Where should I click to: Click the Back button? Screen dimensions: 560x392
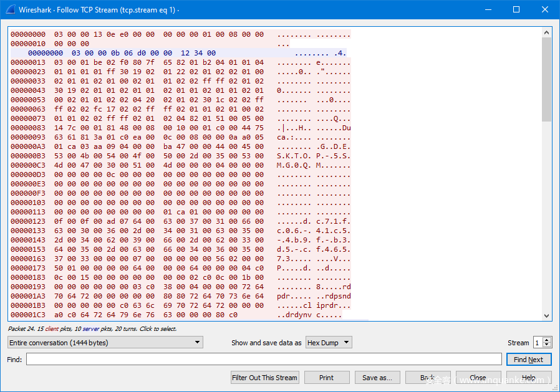click(x=428, y=378)
